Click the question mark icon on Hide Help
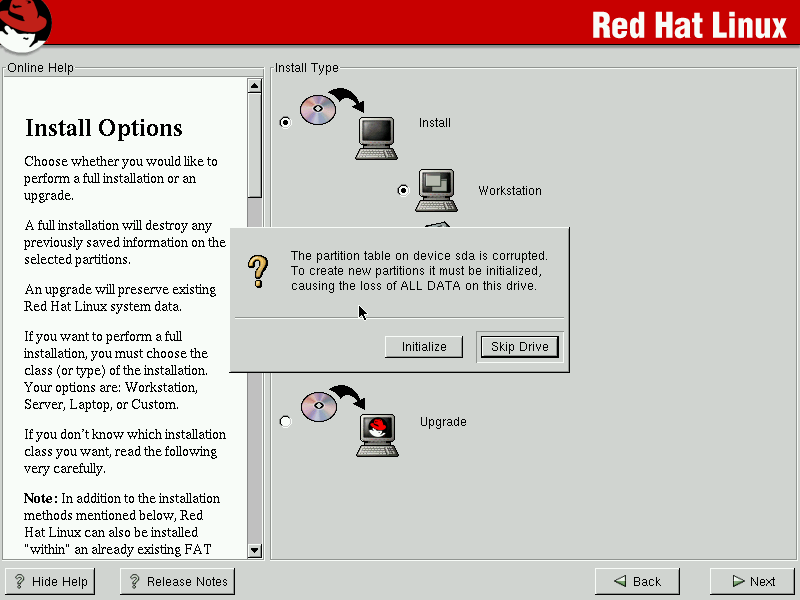Image resolution: width=800 pixels, height=600 pixels. point(20,582)
